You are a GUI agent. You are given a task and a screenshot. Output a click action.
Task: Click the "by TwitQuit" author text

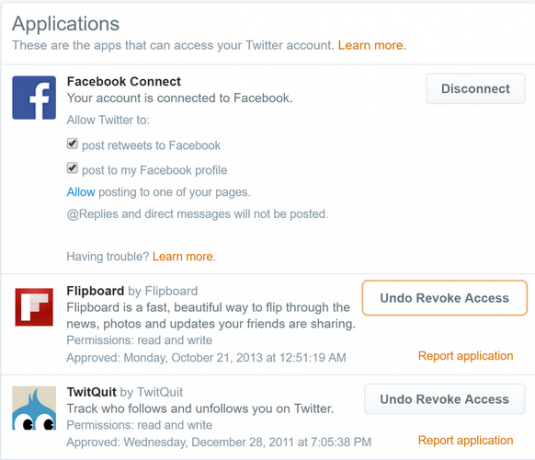pos(151,392)
